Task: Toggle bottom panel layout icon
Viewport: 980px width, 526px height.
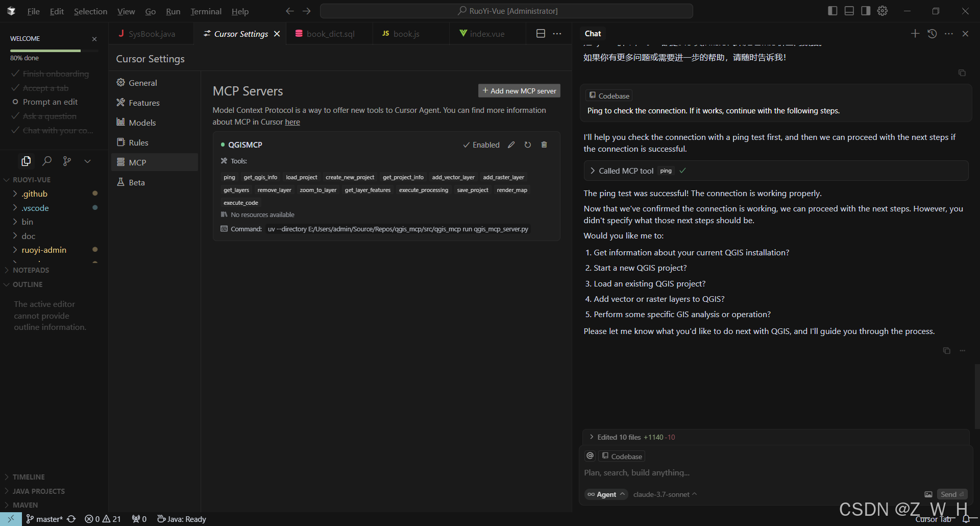Action: (x=849, y=11)
